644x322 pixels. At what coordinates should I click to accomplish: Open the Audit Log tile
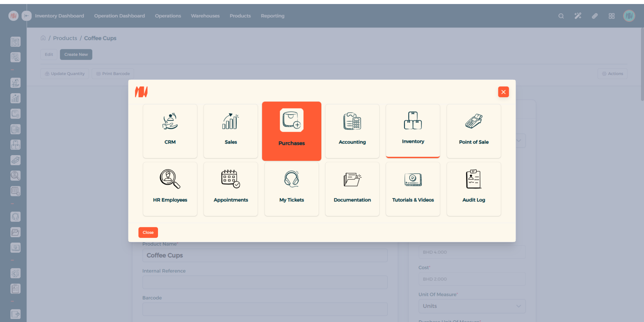pyautogui.click(x=474, y=189)
